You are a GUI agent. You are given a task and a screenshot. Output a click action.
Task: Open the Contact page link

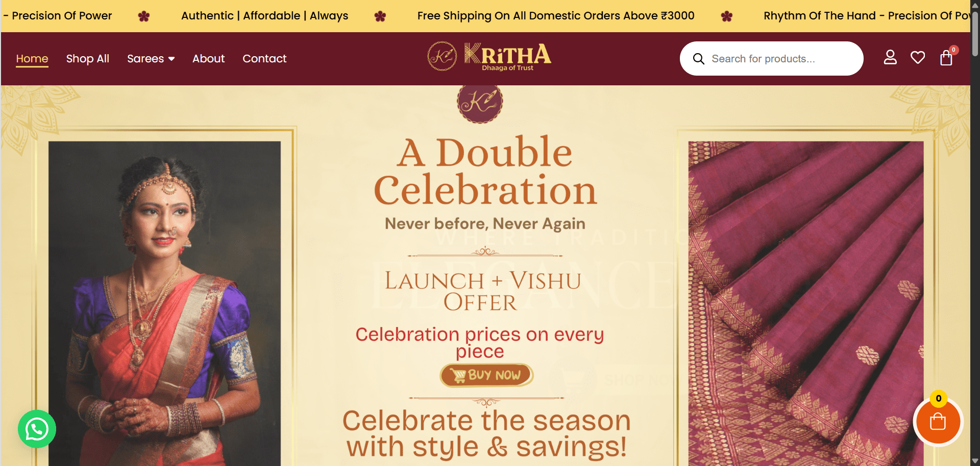pos(264,59)
